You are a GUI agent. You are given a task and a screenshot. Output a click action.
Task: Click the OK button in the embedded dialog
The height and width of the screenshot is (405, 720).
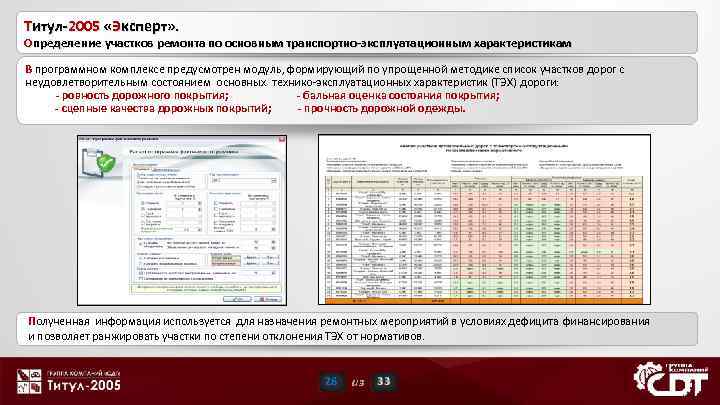[237, 299]
